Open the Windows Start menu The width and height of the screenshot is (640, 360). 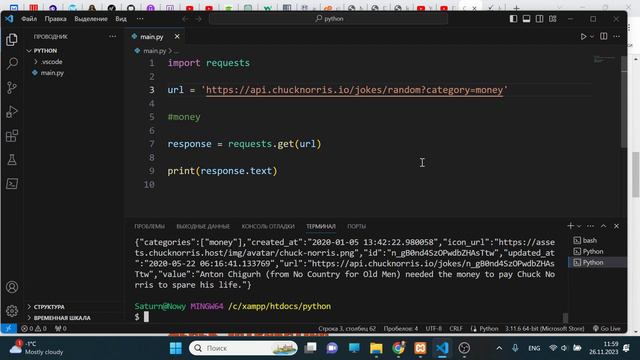[x=176, y=348]
